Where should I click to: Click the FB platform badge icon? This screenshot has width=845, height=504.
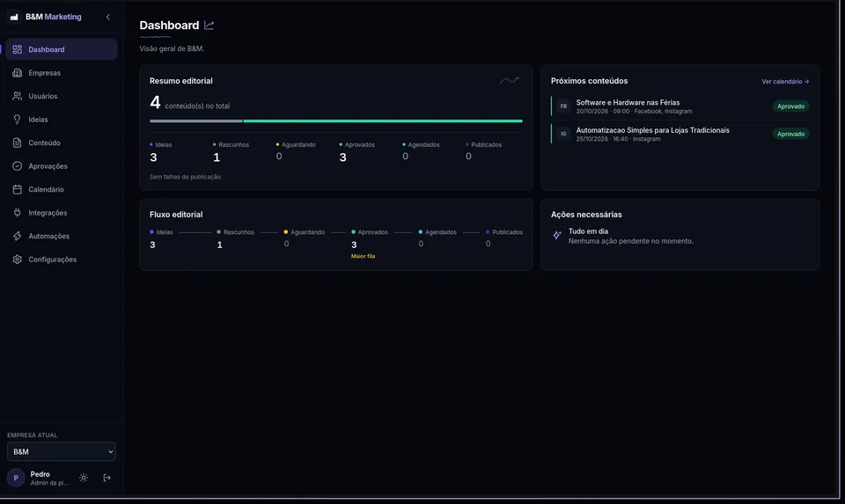[x=563, y=106]
